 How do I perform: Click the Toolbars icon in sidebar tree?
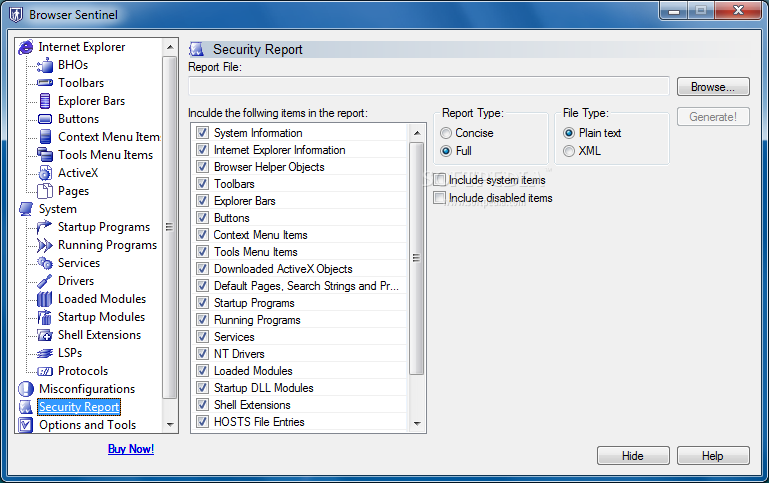tap(45, 83)
